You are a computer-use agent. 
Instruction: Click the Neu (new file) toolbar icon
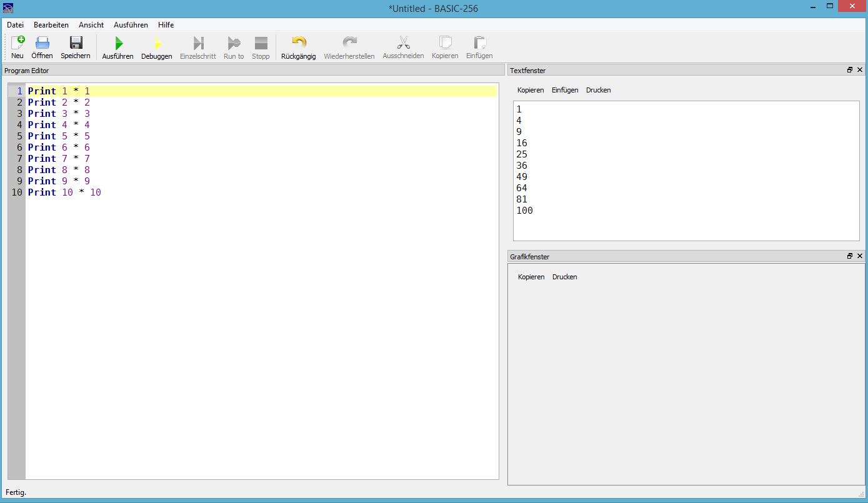click(17, 43)
